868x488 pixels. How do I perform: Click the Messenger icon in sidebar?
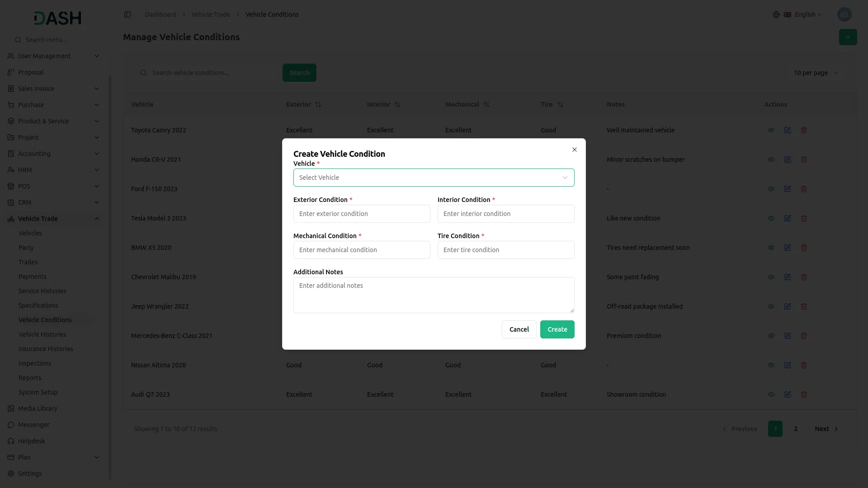pos(11,425)
